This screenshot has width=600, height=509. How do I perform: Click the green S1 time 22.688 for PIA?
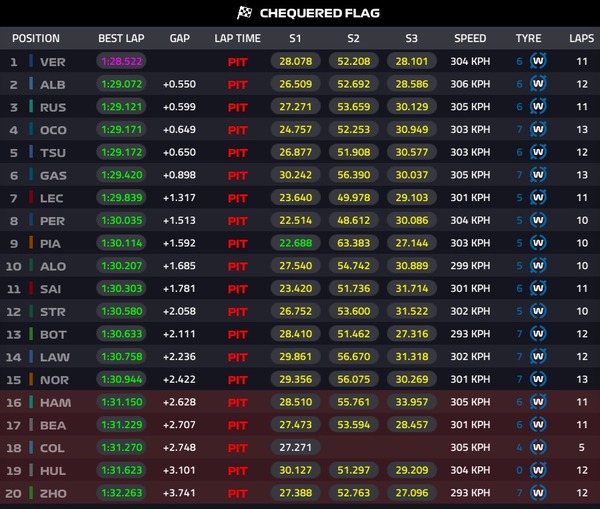295,243
